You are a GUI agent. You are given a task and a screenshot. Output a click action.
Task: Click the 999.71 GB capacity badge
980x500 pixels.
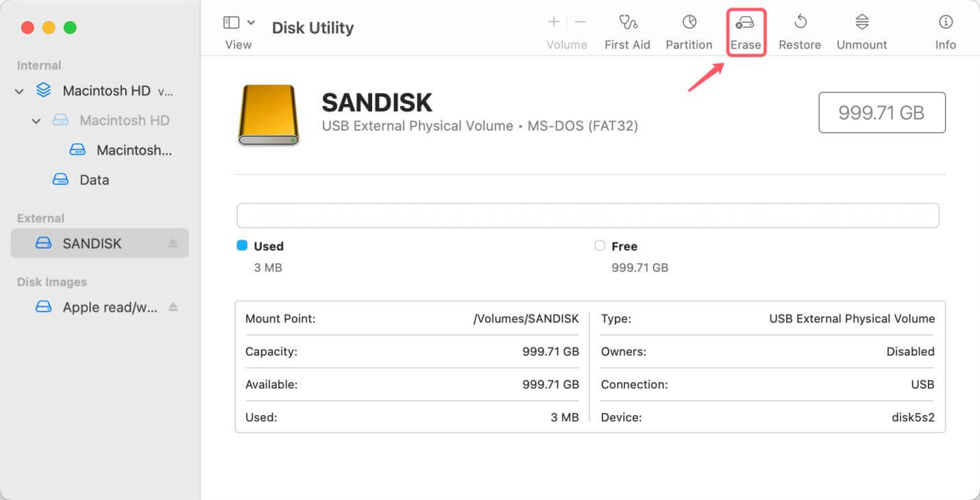[x=882, y=112]
